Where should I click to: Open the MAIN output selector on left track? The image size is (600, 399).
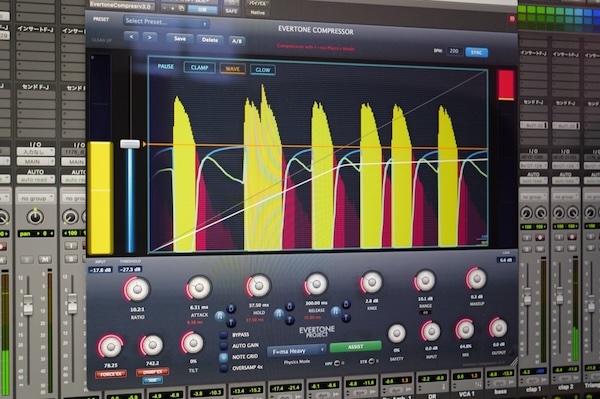36,161
